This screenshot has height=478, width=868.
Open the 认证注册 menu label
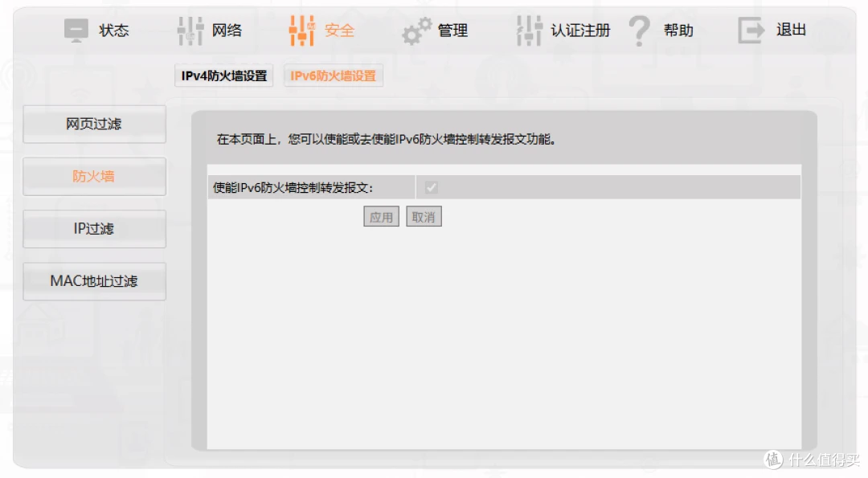(580, 31)
